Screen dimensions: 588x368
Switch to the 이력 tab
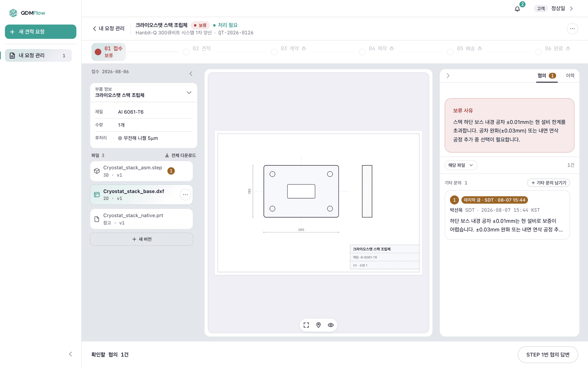click(570, 76)
